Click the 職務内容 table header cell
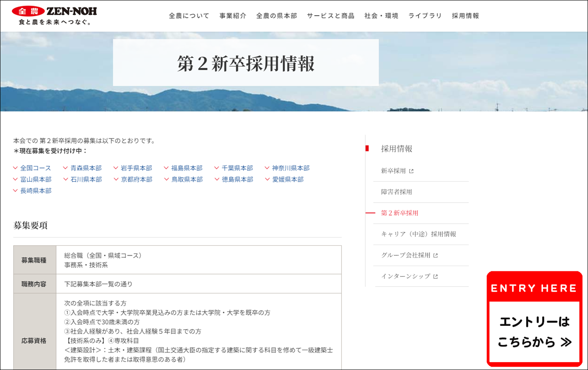This screenshot has height=370, width=588. tap(35, 284)
